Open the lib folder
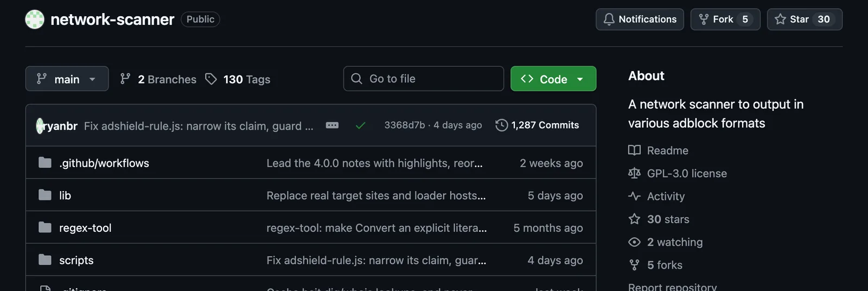 pyautogui.click(x=65, y=195)
